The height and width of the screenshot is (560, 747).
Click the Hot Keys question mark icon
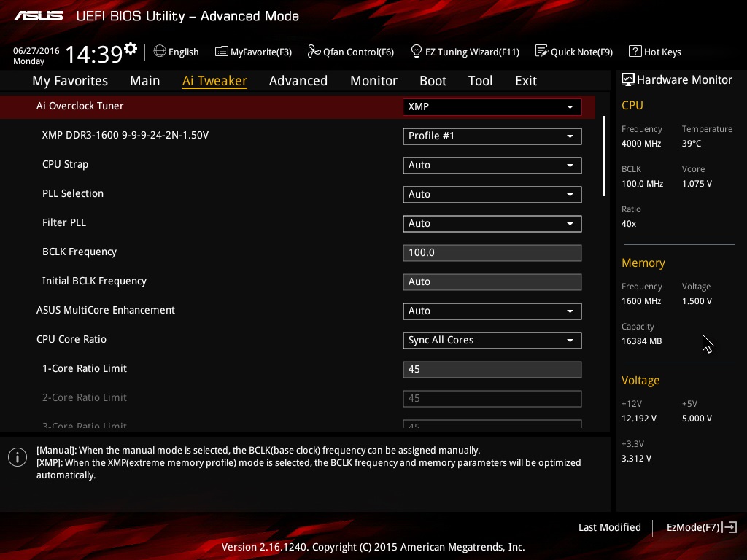[635, 51]
